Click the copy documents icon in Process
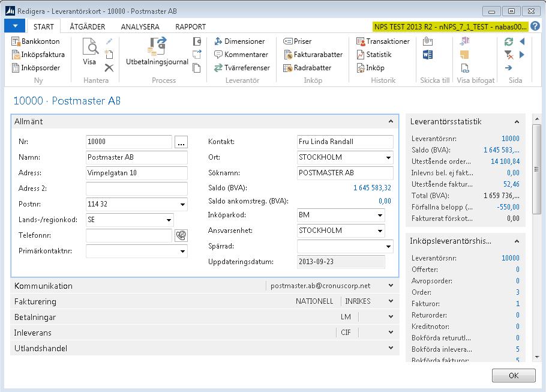 tap(197, 68)
